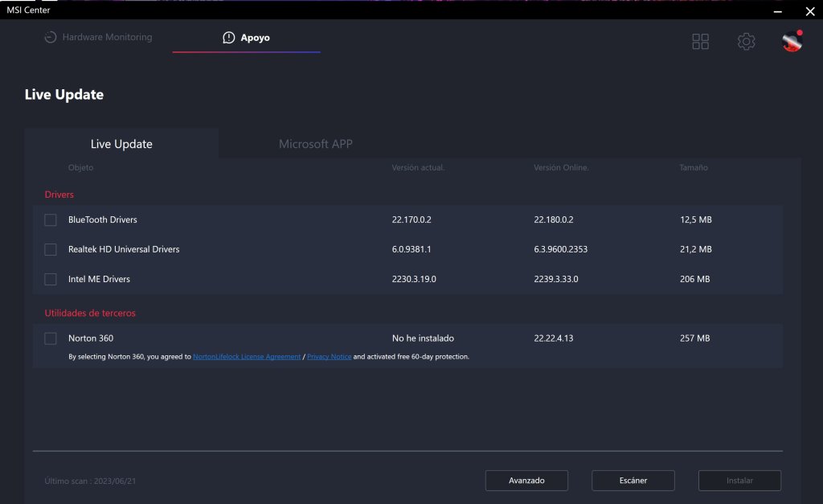Open the user profile avatar
This screenshot has width=823, height=504.
(792, 41)
